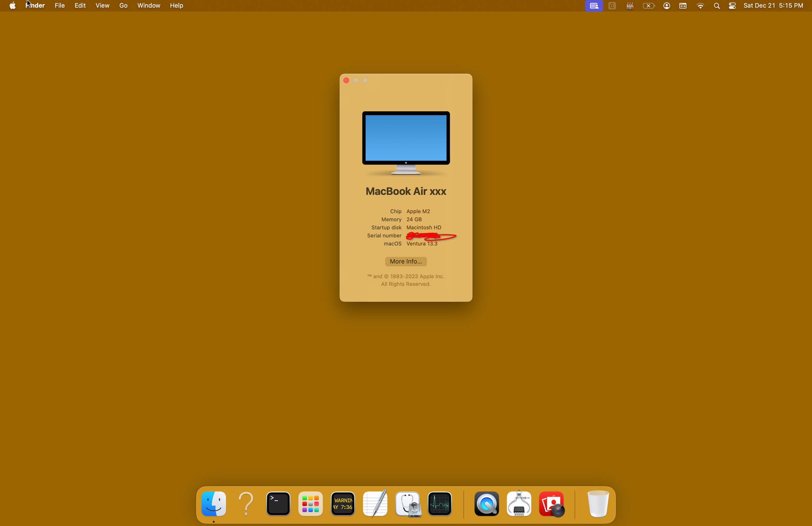Open the Wi-Fi status menu

[x=700, y=6]
